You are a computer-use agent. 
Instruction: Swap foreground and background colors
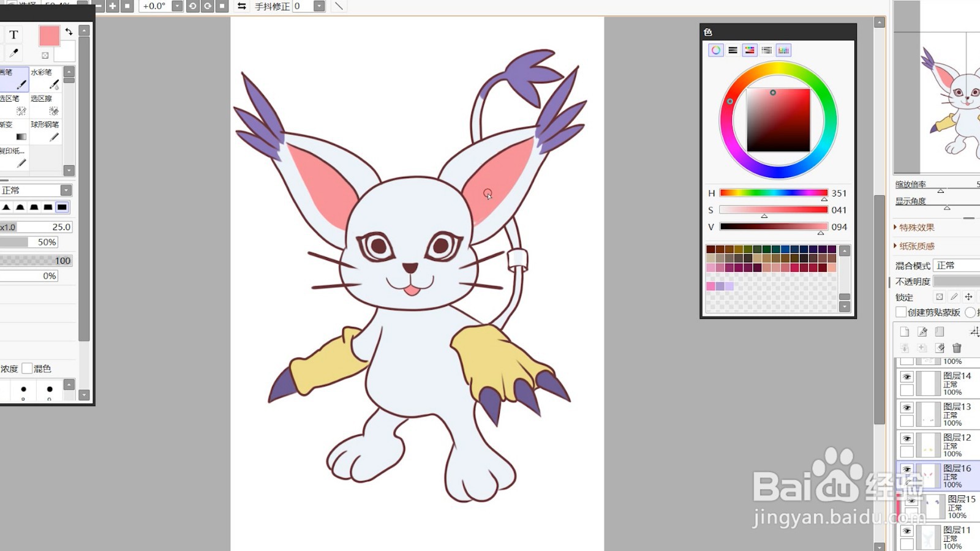coord(69,31)
